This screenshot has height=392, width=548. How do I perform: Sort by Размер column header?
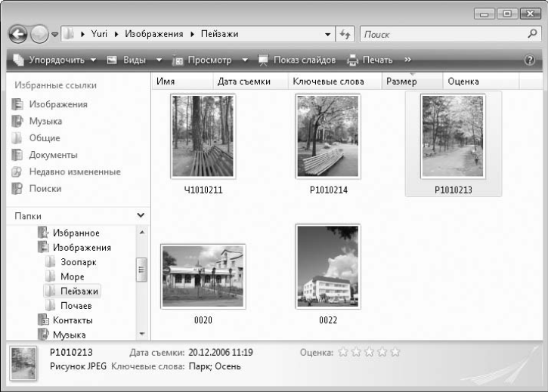coord(401,82)
